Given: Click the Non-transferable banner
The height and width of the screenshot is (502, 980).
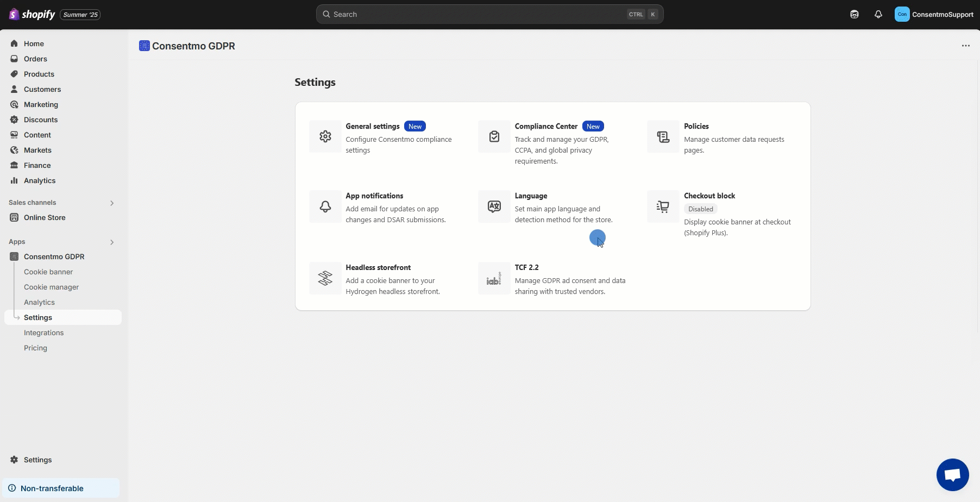Looking at the screenshot, I should 61,488.
